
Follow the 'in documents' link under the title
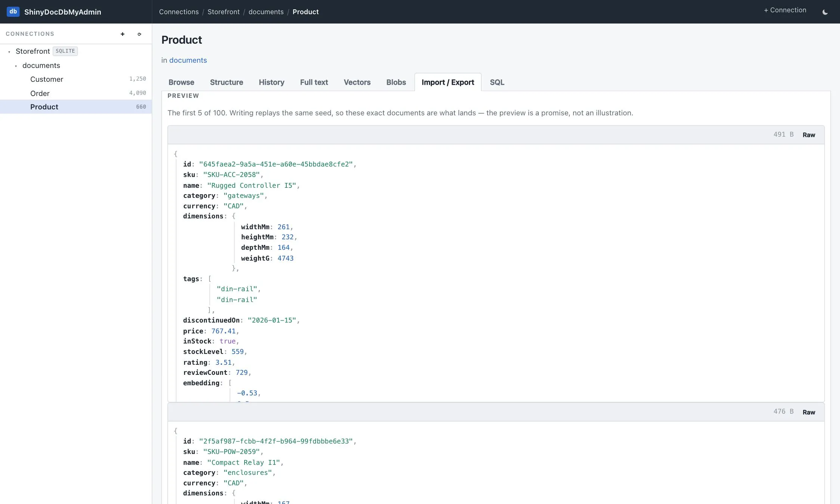click(188, 60)
